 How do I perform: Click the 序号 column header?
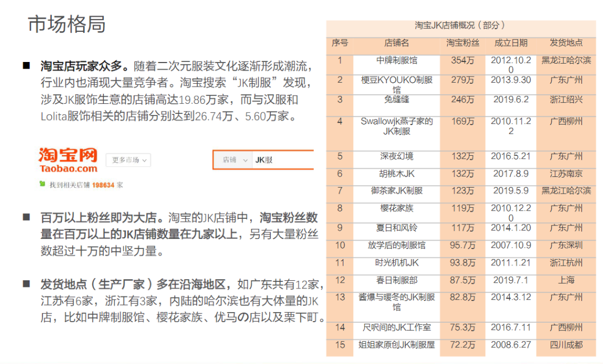(x=340, y=42)
